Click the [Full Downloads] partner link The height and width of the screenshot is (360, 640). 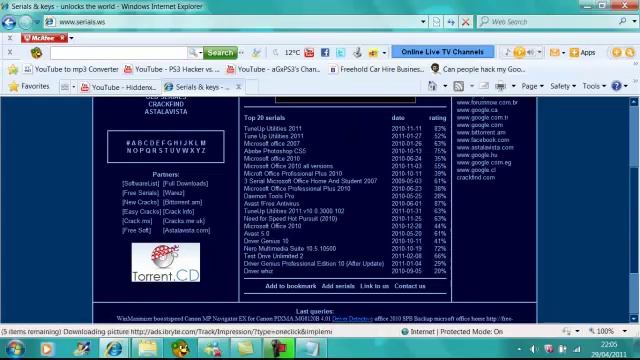coord(185,184)
